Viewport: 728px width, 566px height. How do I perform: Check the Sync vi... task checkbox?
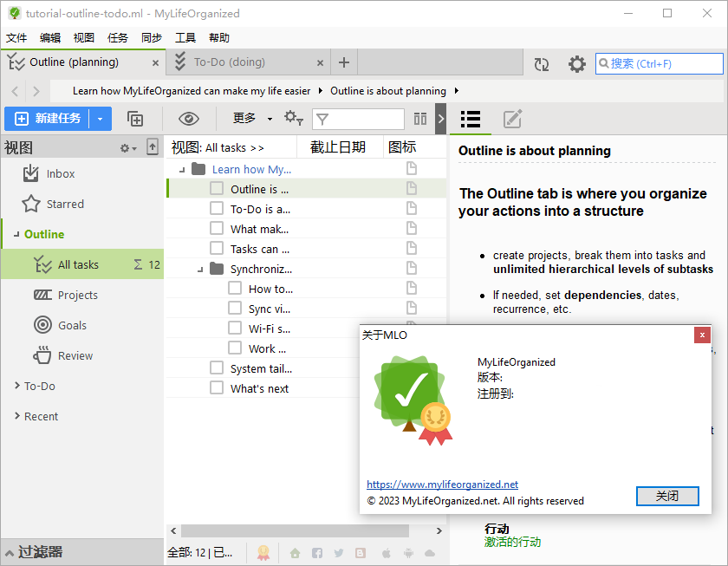[x=235, y=308]
